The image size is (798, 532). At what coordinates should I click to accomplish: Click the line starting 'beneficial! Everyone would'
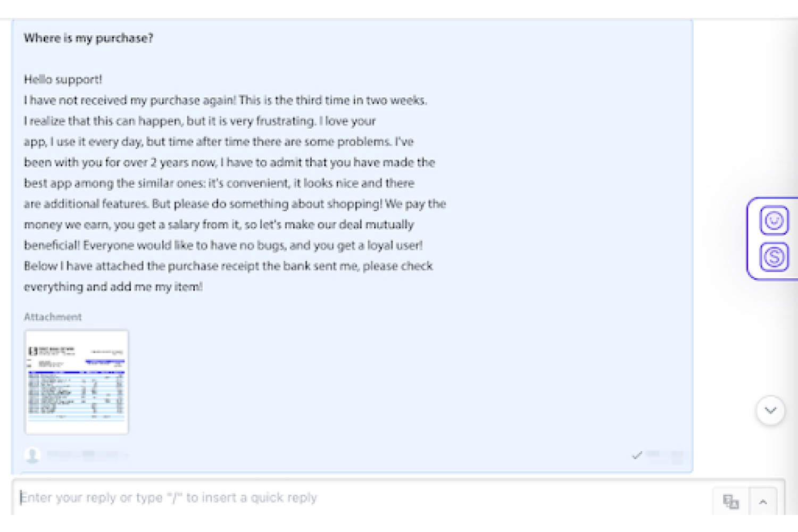[223, 245]
